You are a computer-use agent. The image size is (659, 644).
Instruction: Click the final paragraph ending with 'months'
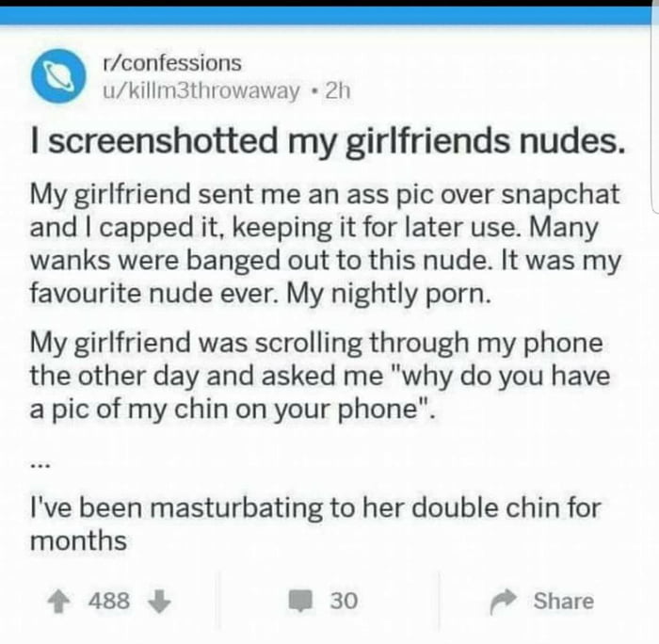click(315, 523)
